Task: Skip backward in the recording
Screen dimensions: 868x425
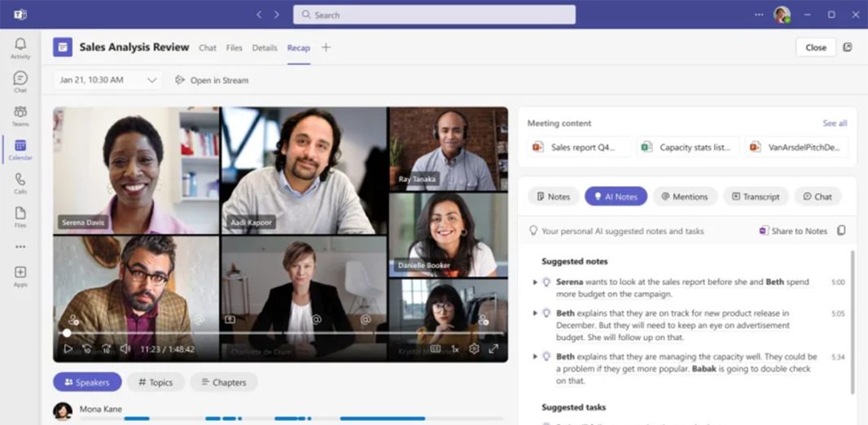Action: 87,349
